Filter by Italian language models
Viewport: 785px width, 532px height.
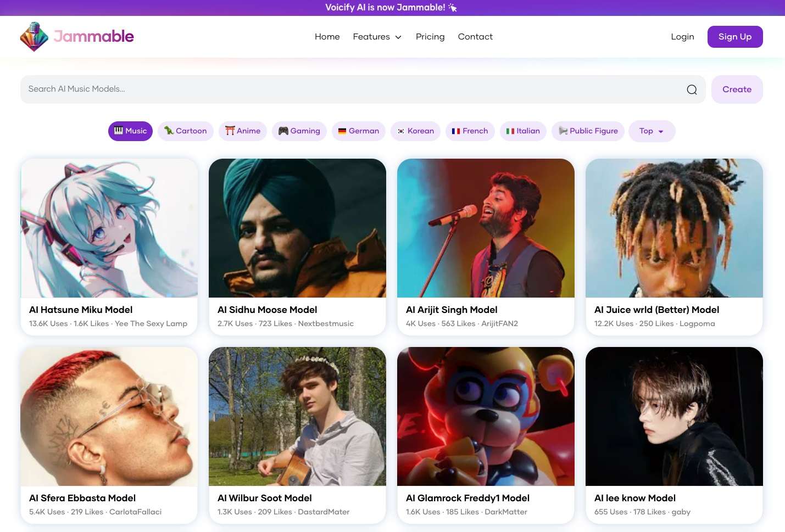(523, 131)
